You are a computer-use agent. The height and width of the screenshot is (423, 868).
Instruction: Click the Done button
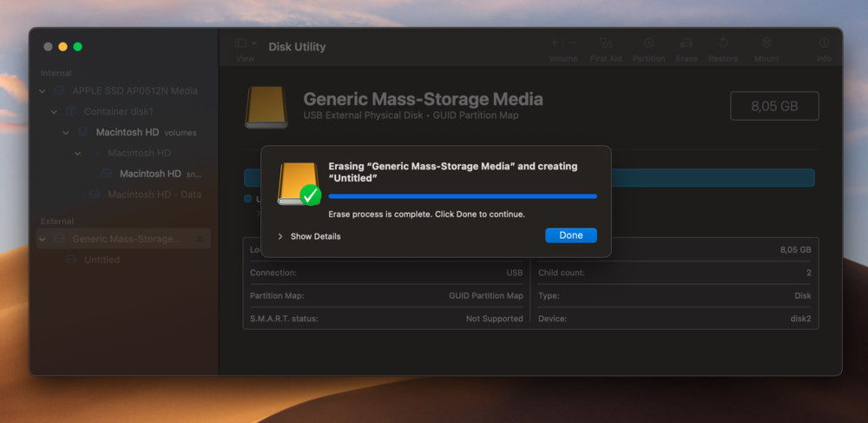tap(570, 235)
